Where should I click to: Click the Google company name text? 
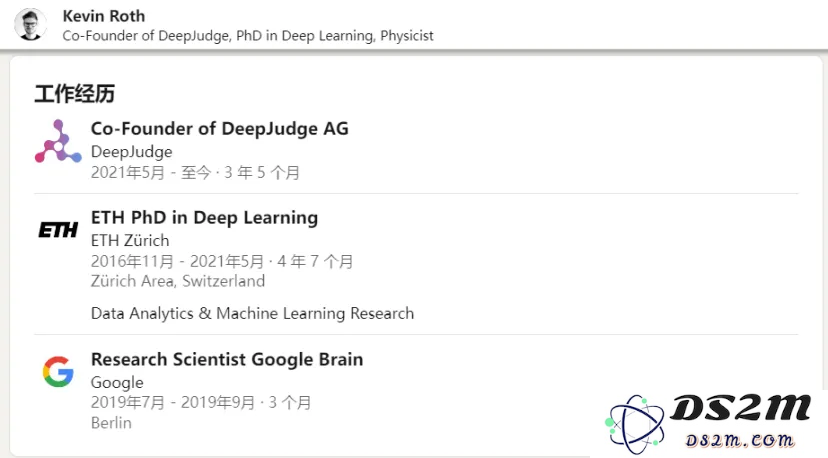(x=117, y=382)
